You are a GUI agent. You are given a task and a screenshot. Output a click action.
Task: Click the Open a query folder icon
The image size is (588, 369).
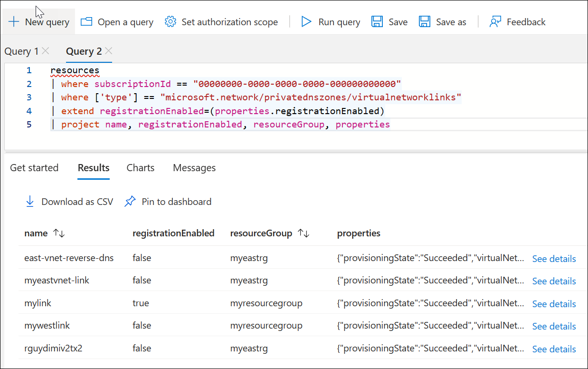86,22
